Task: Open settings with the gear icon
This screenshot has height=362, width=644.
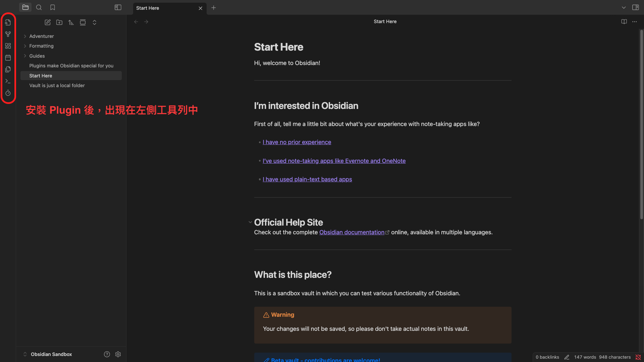Action: [118, 354]
